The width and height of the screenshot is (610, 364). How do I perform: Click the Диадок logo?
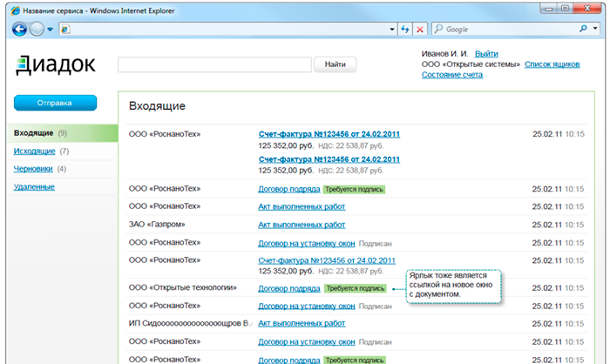(56, 64)
